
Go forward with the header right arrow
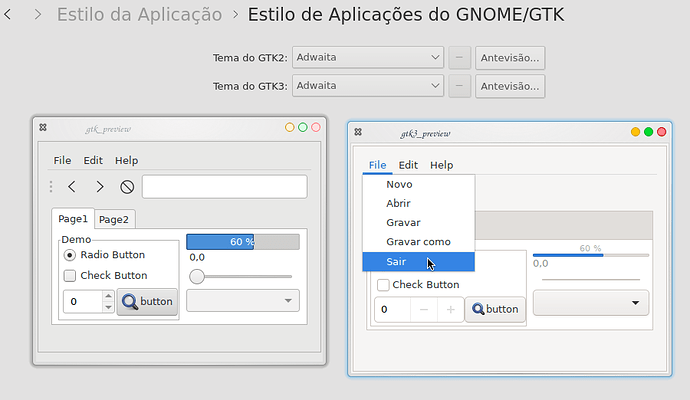tap(38, 15)
